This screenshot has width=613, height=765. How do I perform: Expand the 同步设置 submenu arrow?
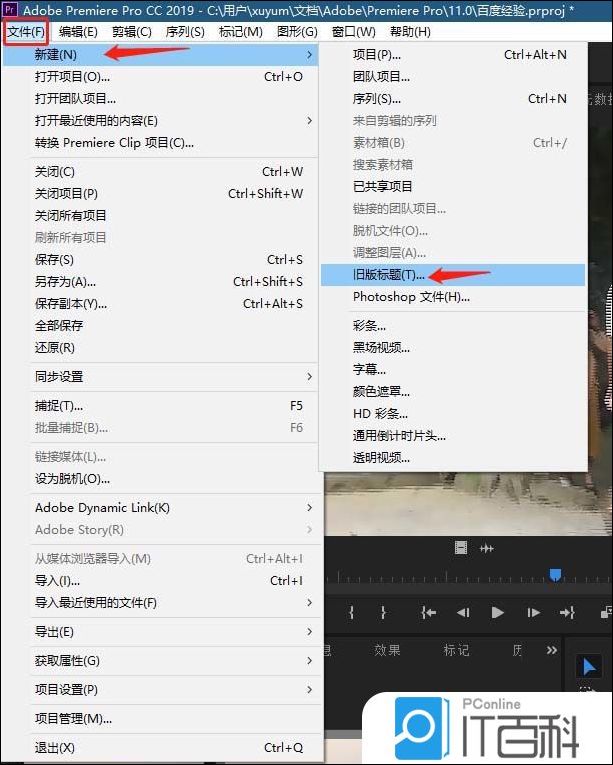click(x=309, y=376)
